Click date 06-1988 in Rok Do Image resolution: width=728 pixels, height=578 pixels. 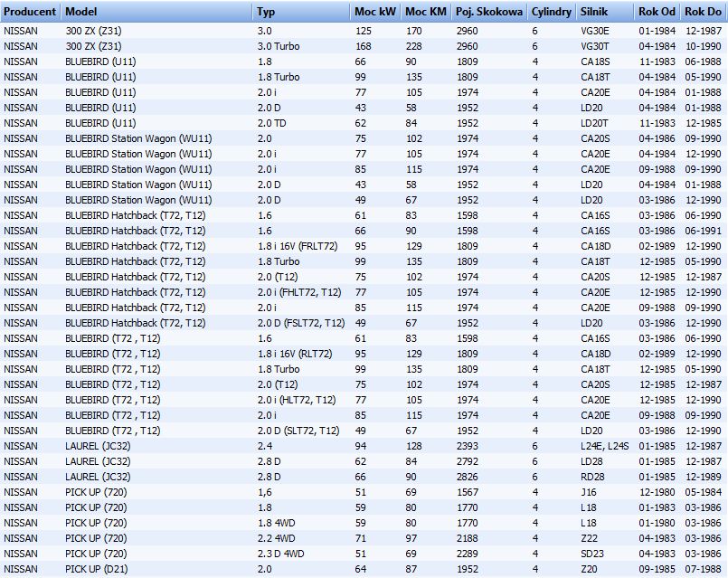coord(703,62)
